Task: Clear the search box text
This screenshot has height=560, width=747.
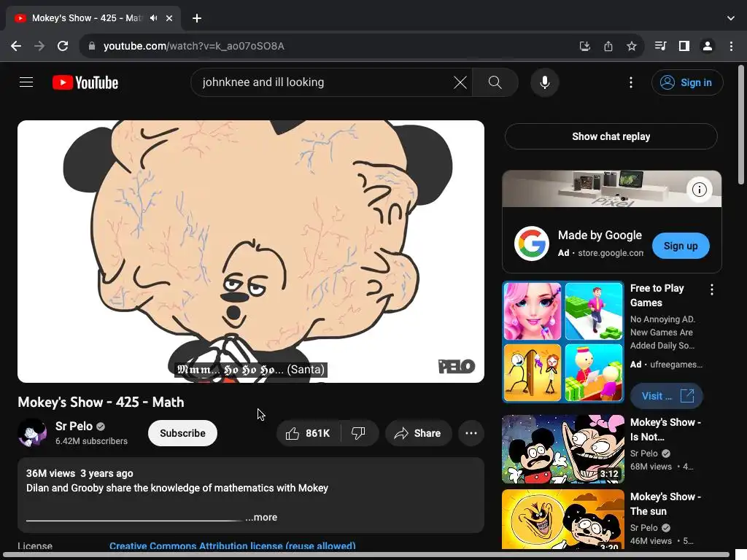Action: click(460, 82)
